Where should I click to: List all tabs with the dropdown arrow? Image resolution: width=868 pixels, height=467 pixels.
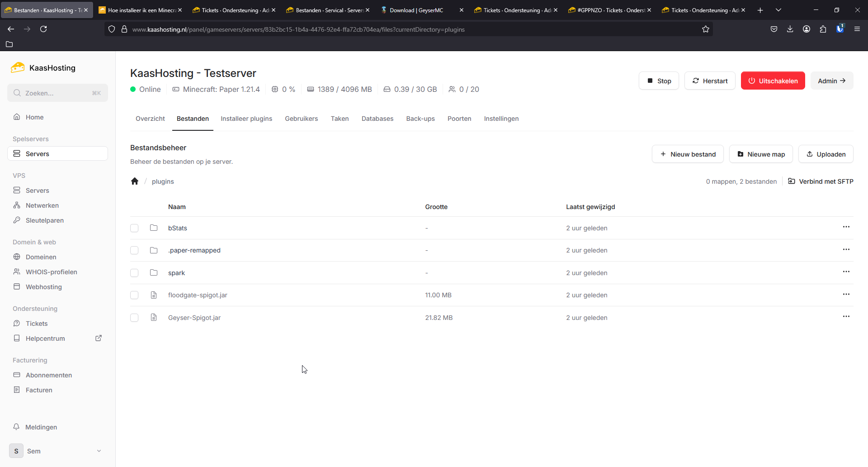(778, 10)
